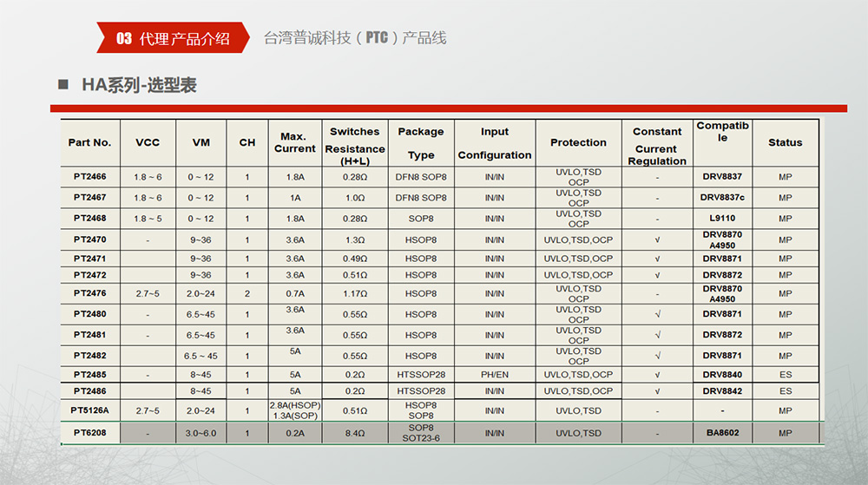Select compatible part BA8602 cell
Image resolution: width=868 pixels, height=485 pixels.
[x=722, y=432]
